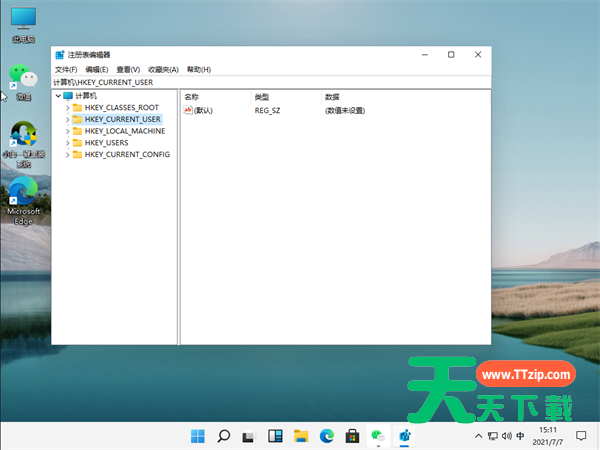Click the registry path address bar
This screenshot has width=600, height=450.
pyautogui.click(x=270, y=82)
